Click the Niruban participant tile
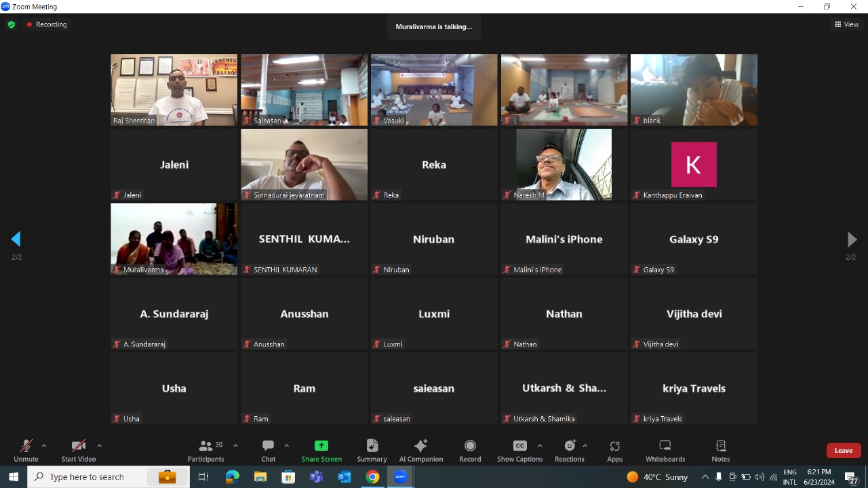Viewport: 868px width, 488px height. click(x=434, y=239)
